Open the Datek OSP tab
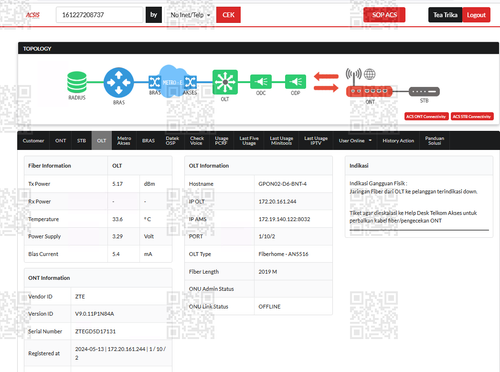The height and width of the screenshot is (372, 500). pyautogui.click(x=172, y=141)
